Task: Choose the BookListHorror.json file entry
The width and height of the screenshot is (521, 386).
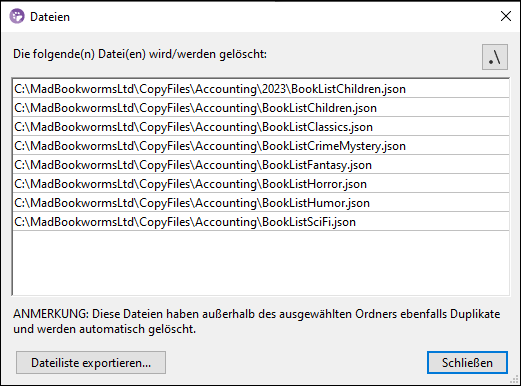Action: (x=261, y=184)
